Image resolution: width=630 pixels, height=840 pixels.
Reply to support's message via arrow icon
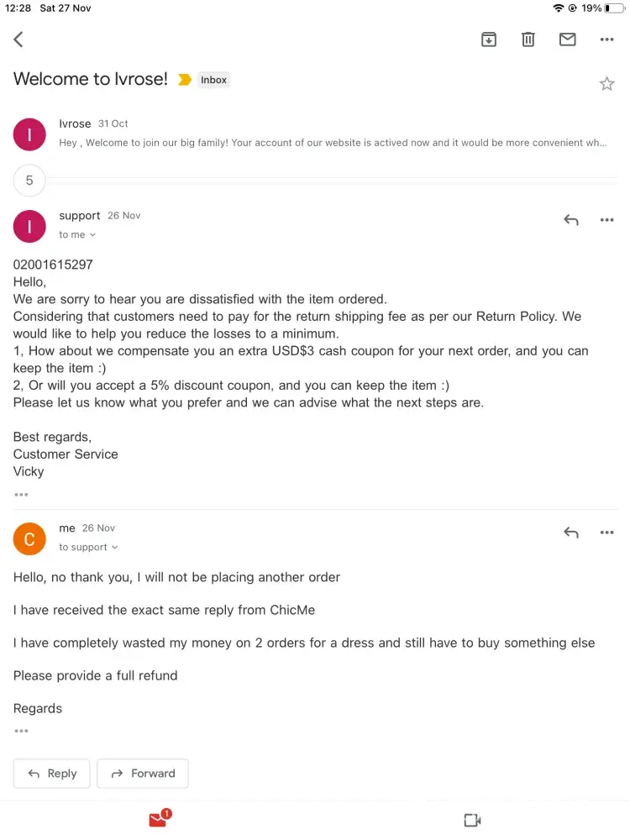(571, 220)
